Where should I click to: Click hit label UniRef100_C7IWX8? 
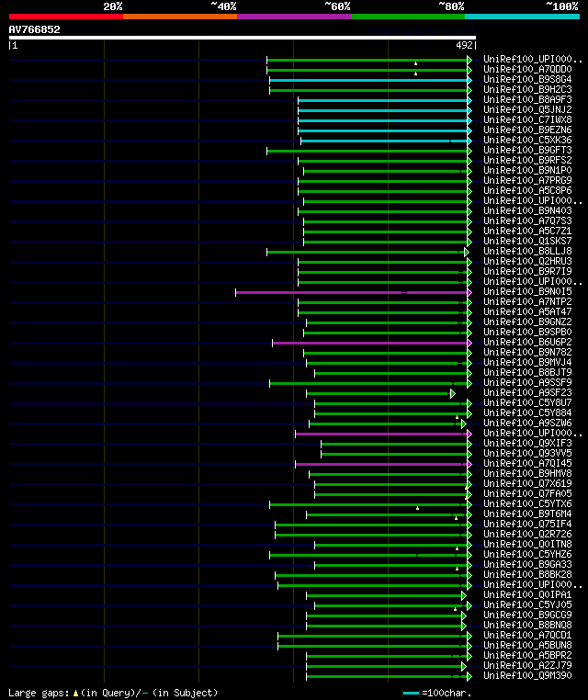click(x=527, y=120)
